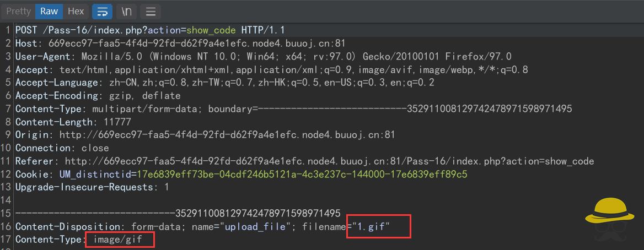Viewport: 644px width, 250px height.
Task: Switch to the Pretty view tab
Action: [x=19, y=11]
